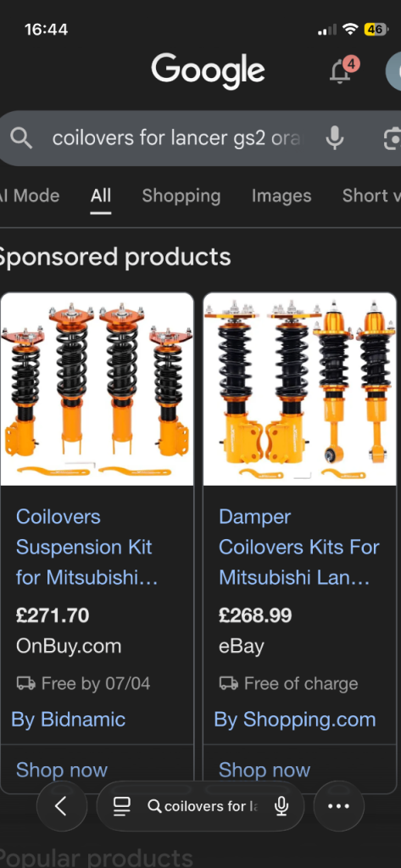
Task: Click Shop now under OnBuy.com product
Action: point(62,770)
